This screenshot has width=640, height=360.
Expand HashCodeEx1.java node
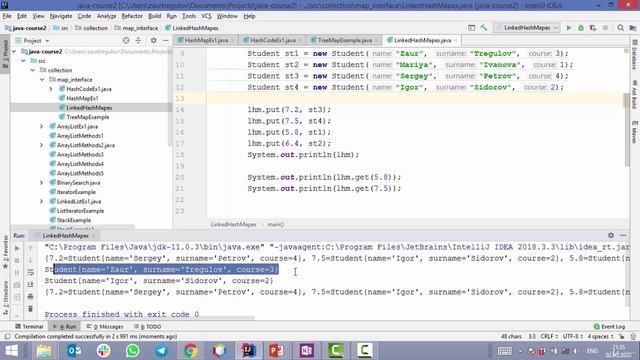click(x=51, y=89)
